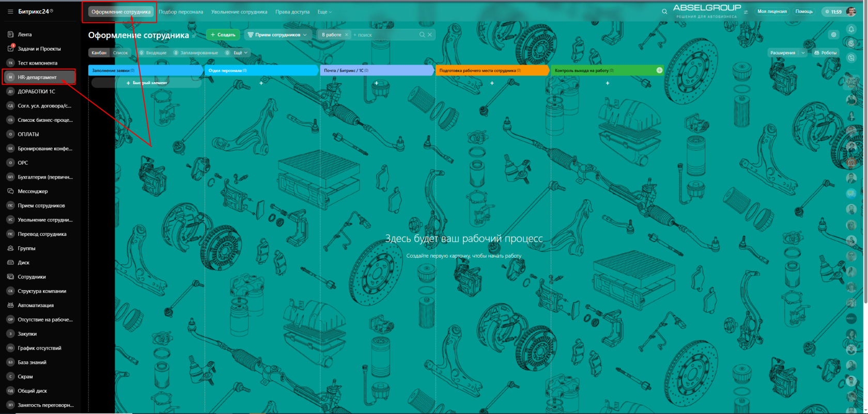Expand the top Еще menu
The height and width of the screenshot is (414, 868).
(324, 12)
